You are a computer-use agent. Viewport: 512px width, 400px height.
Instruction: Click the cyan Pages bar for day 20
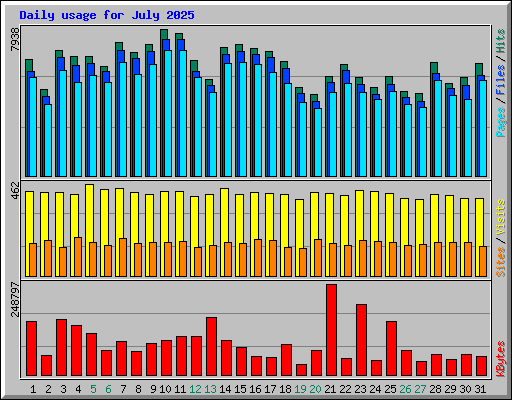tap(318, 142)
